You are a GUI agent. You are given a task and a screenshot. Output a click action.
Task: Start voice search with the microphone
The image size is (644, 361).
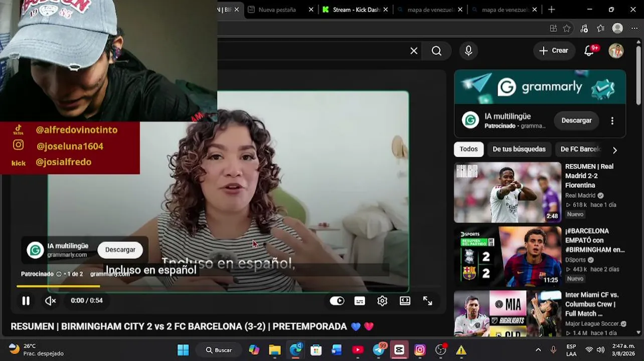[x=468, y=51]
